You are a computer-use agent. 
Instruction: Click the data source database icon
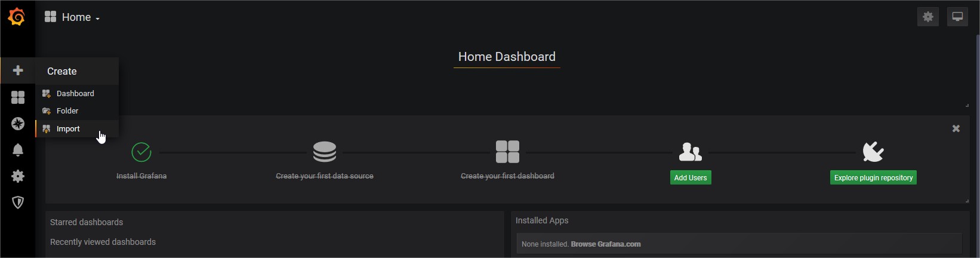(325, 152)
